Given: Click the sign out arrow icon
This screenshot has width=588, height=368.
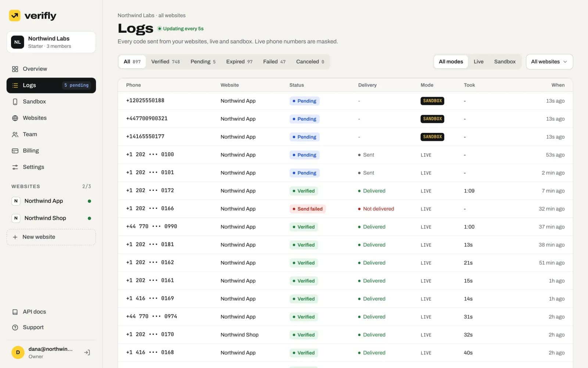Looking at the screenshot, I should pyautogui.click(x=87, y=353).
